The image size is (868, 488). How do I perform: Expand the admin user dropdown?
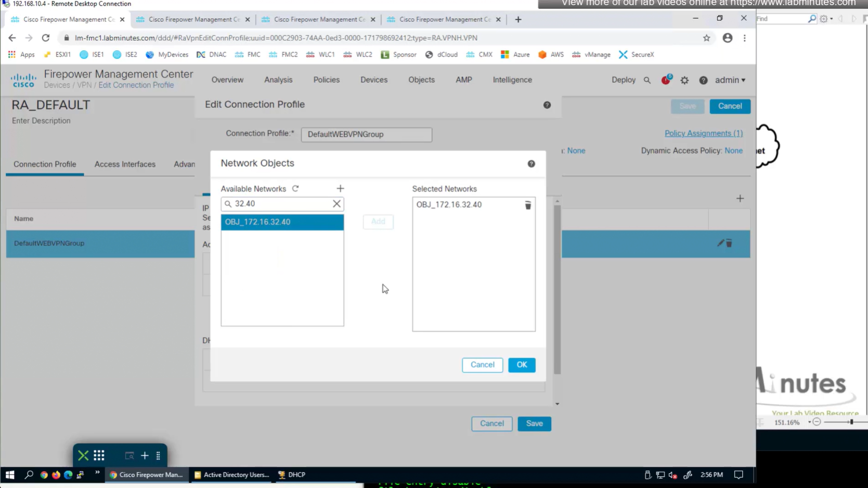pos(730,80)
